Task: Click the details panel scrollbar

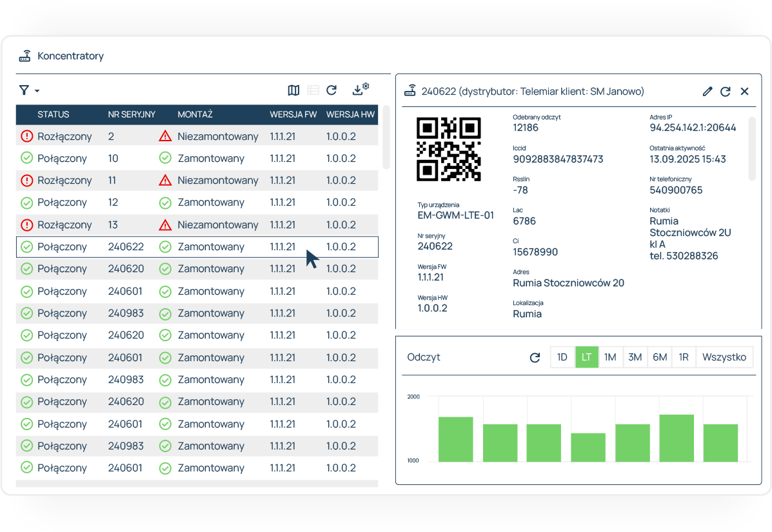Action: [752, 148]
